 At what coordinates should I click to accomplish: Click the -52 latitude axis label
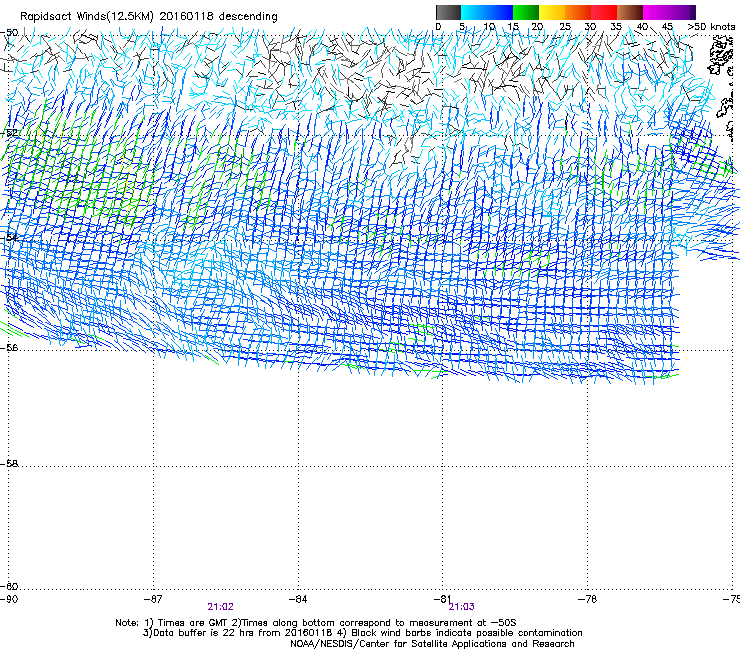9,133
